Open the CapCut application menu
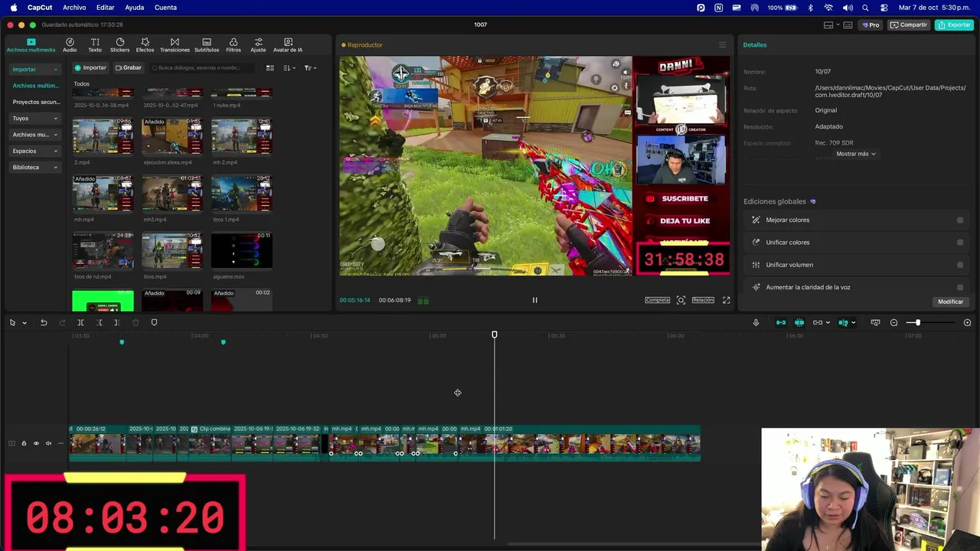This screenshot has height=551, width=980. 40,8
